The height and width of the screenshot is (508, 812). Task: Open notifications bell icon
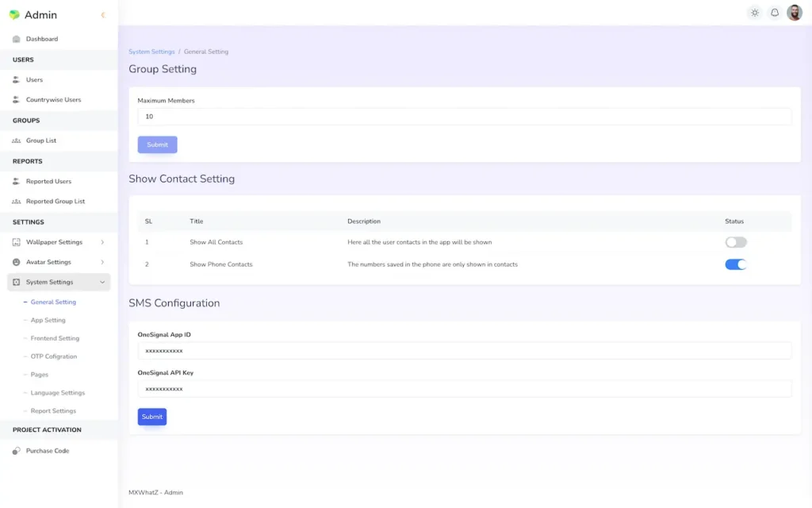click(x=774, y=13)
